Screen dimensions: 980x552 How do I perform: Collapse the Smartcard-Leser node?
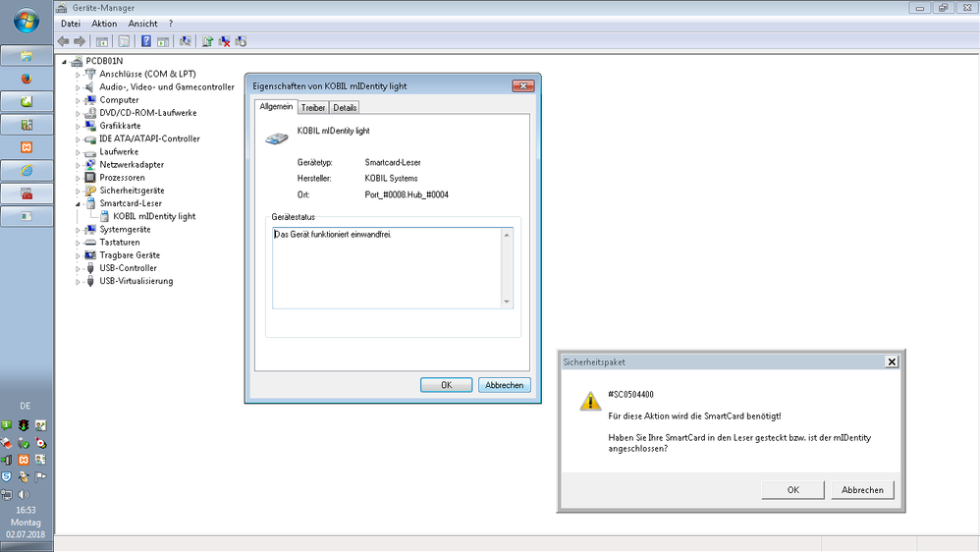point(78,203)
